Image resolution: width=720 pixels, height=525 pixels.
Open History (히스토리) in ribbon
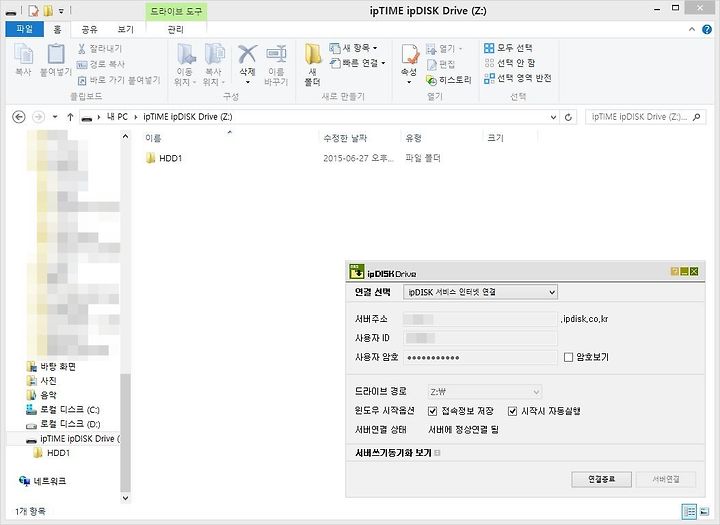pos(449,80)
